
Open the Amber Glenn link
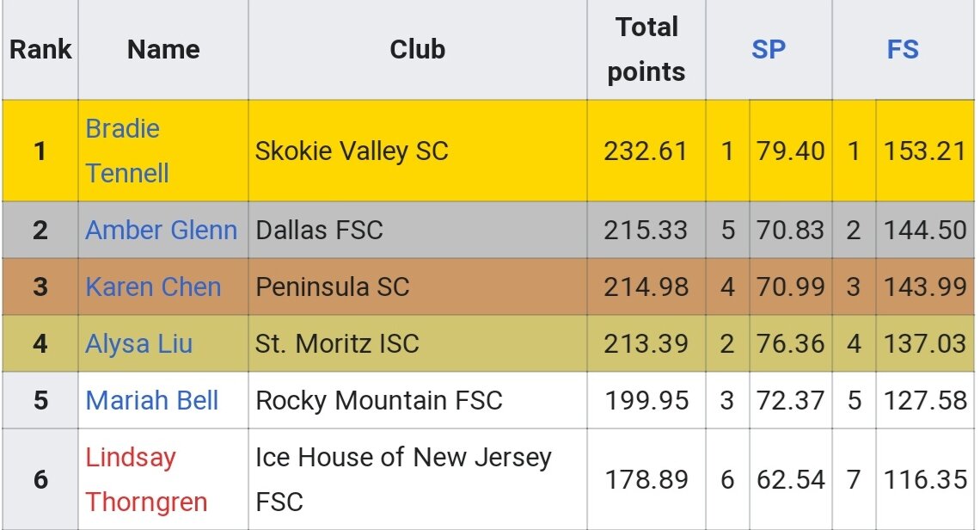pos(162,230)
